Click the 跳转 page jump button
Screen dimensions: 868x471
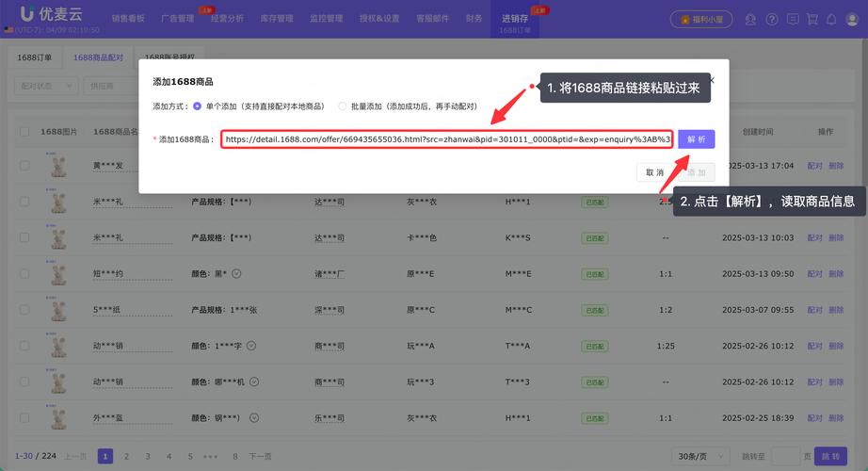pos(831,456)
